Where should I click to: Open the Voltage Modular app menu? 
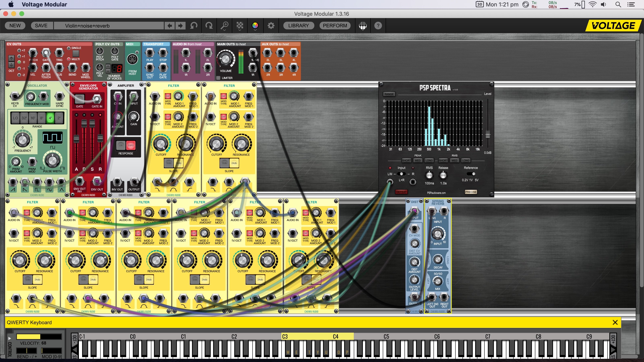tap(44, 4)
